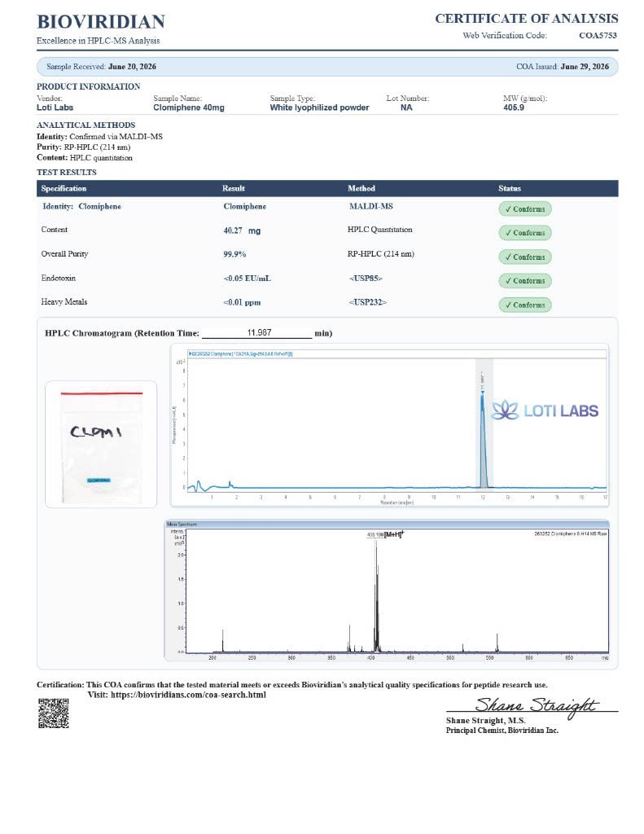Screen dimensions: 644x834
Task: Click the BIOVIRIDIAN company heading
Action: pyautogui.click(x=101, y=22)
